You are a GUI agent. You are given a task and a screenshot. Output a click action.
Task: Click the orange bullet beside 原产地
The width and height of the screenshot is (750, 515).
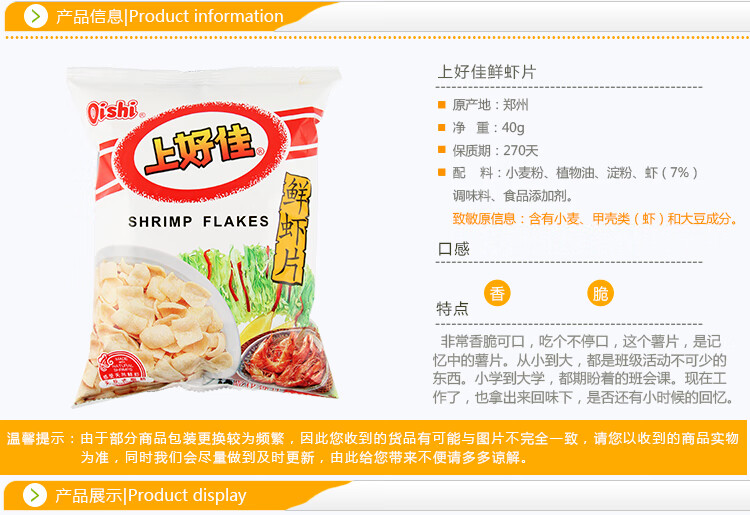tap(442, 104)
